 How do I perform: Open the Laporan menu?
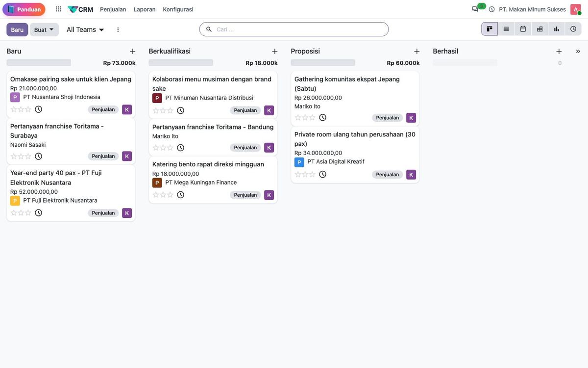pyautogui.click(x=145, y=9)
